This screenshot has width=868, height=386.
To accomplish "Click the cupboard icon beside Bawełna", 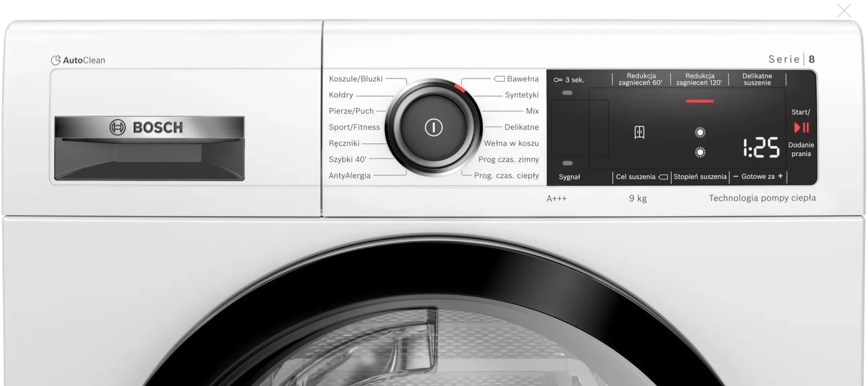I will tap(499, 79).
